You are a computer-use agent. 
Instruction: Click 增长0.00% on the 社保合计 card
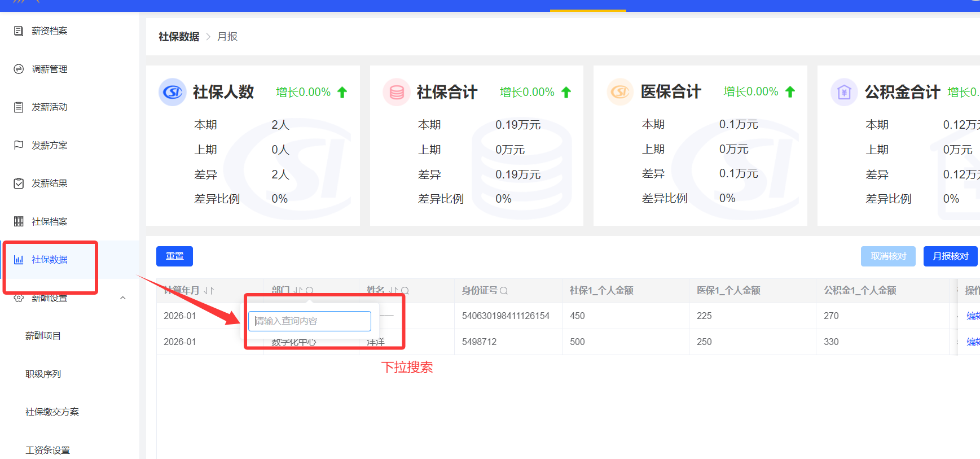click(x=527, y=92)
